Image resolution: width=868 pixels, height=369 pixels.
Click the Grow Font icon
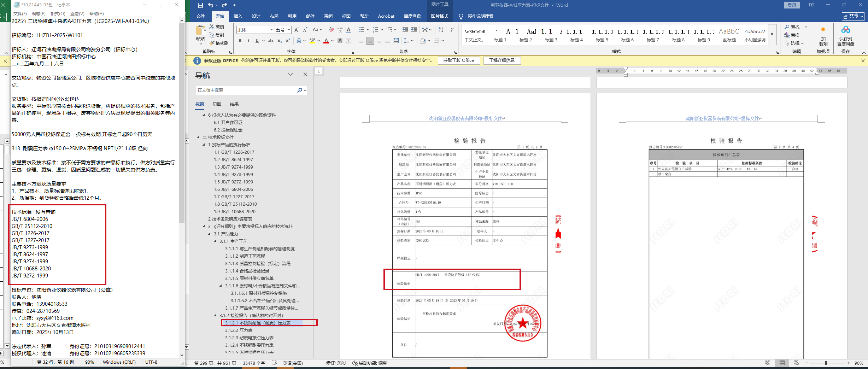tap(297, 30)
